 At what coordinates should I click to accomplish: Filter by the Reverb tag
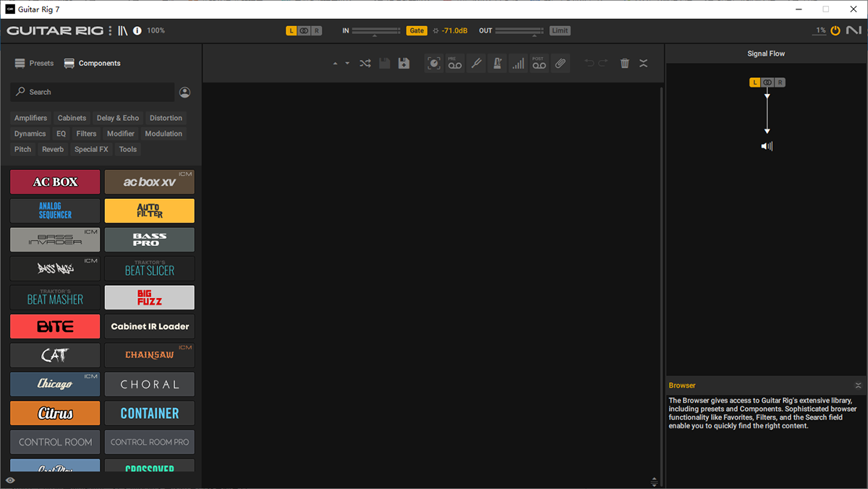pyautogui.click(x=53, y=149)
